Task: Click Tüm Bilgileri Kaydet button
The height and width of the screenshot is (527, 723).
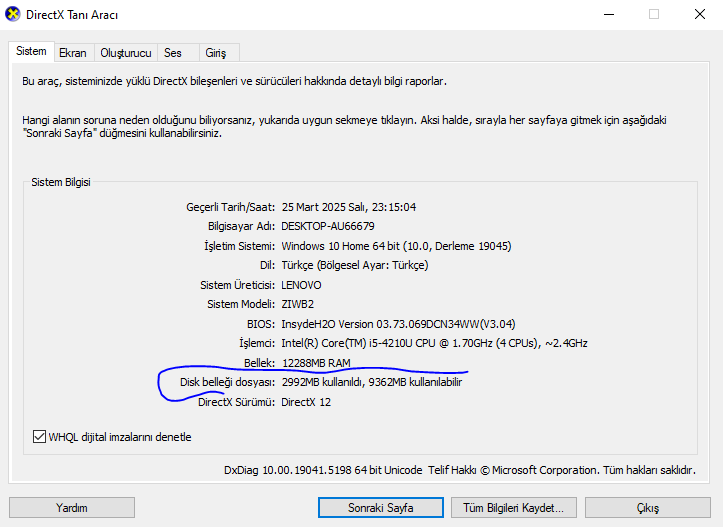Action: (514, 508)
